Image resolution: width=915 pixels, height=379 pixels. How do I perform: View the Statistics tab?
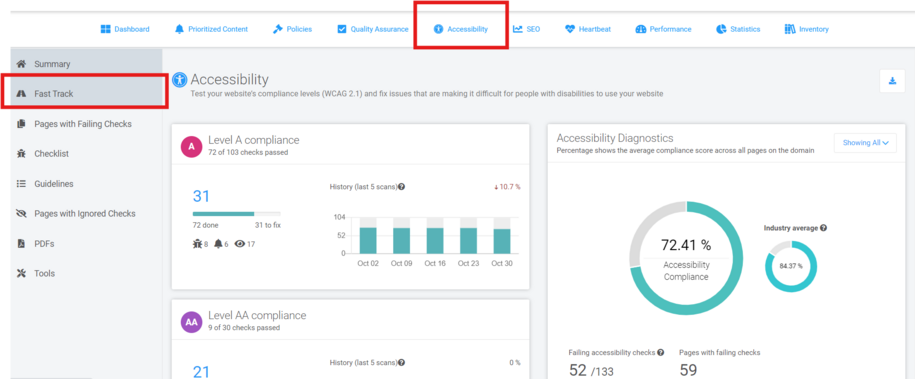pyautogui.click(x=738, y=29)
